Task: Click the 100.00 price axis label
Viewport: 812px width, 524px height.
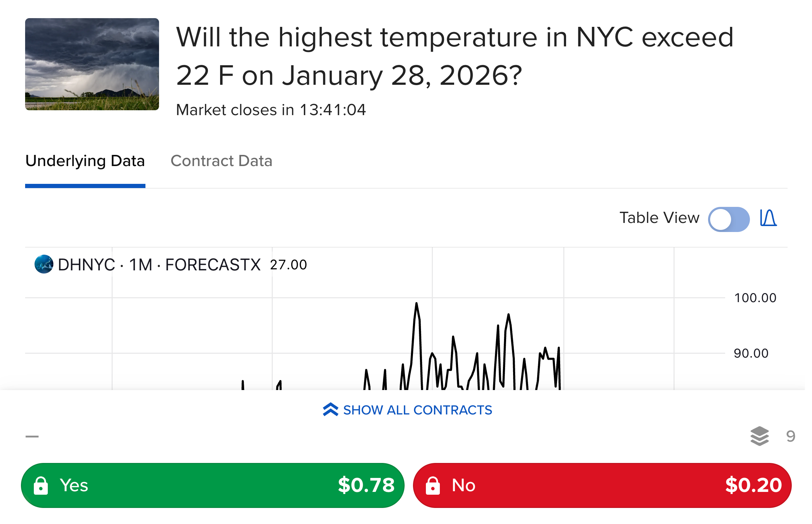Action: click(x=755, y=298)
